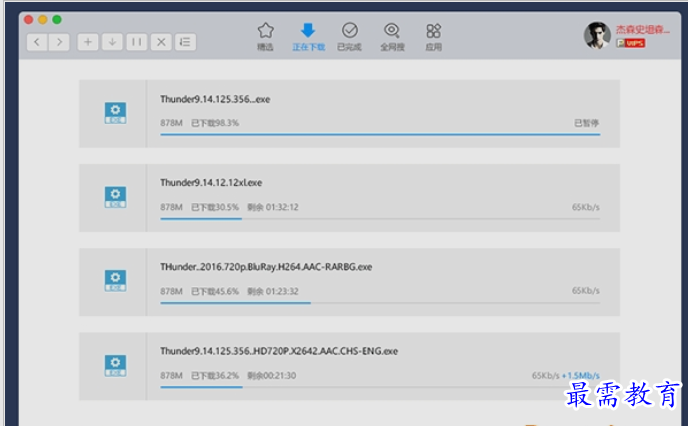The width and height of the screenshot is (688, 426).
Task: Minimize window with the yellow button
Action: tap(43, 20)
